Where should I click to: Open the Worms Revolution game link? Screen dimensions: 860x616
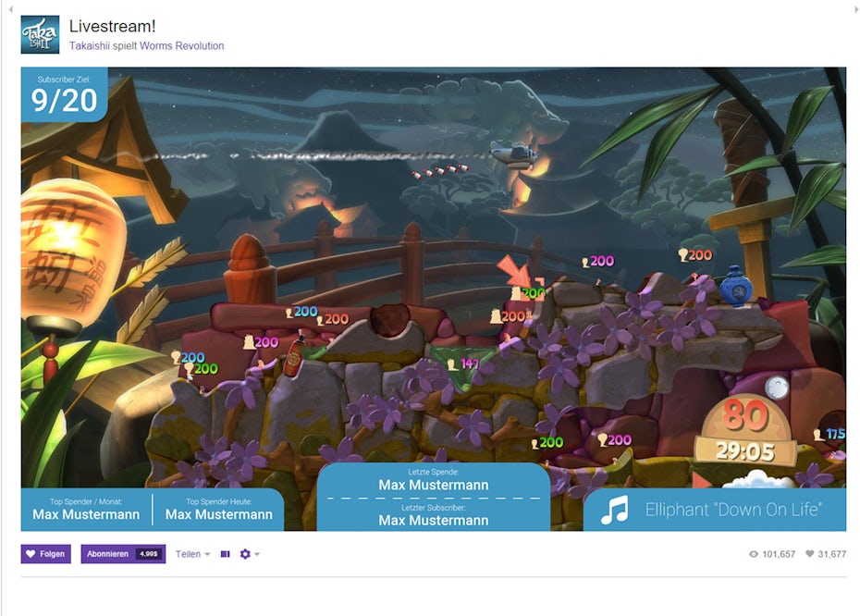coord(181,46)
